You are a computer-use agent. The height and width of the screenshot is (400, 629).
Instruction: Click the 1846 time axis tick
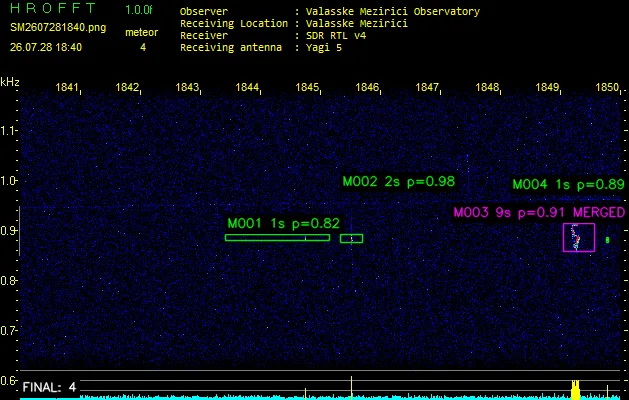coord(367,87)
